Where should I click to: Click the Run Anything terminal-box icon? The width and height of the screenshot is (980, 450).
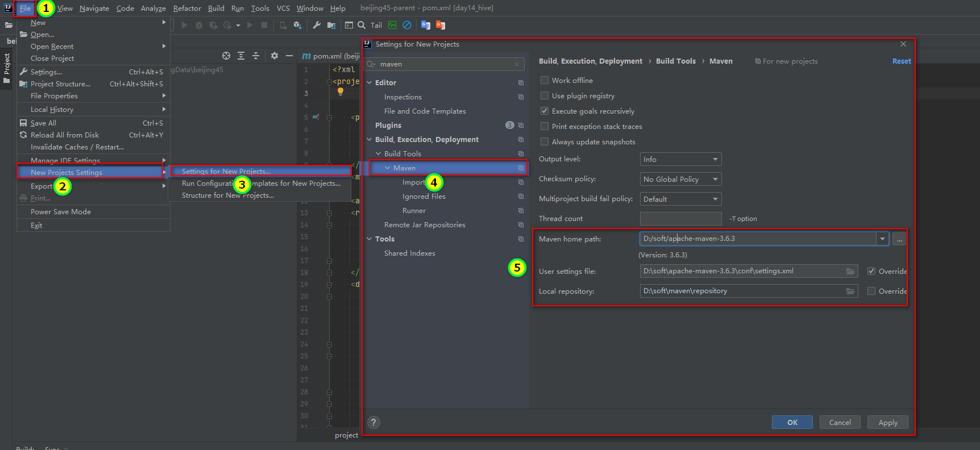coord(349,25)
